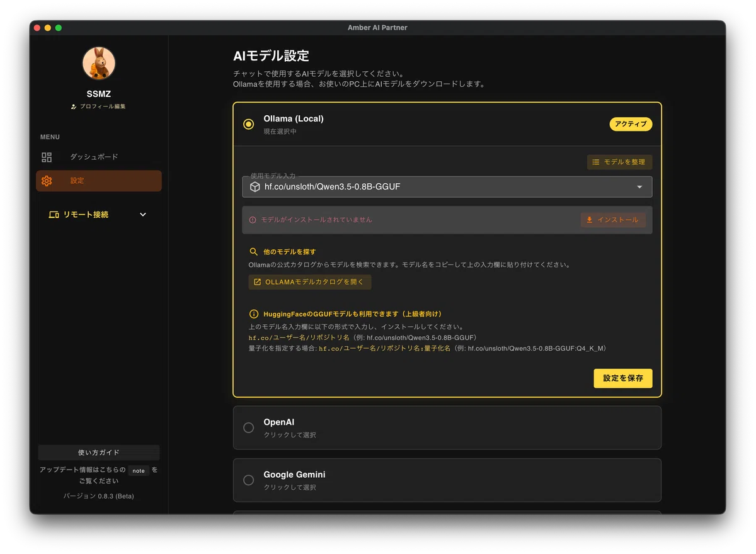Click the 現在選択中 status text
The width and height of the screenshot is (756, 554).
280,132
